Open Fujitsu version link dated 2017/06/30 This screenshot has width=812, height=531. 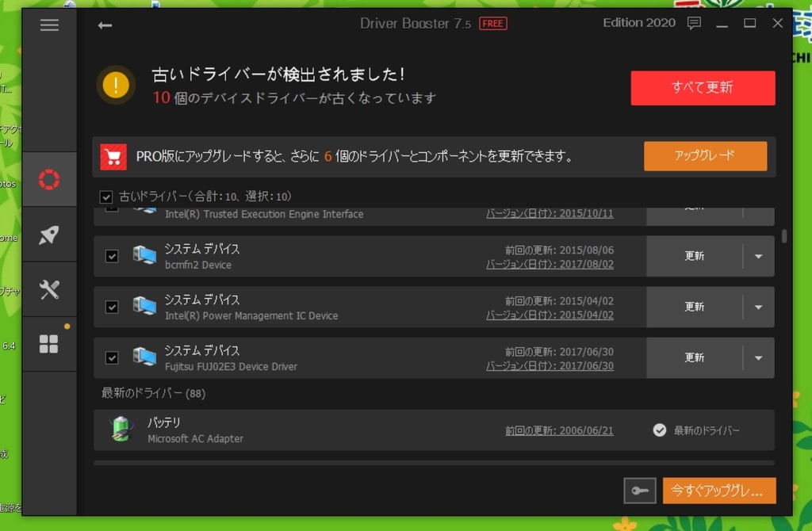[550, 365]
